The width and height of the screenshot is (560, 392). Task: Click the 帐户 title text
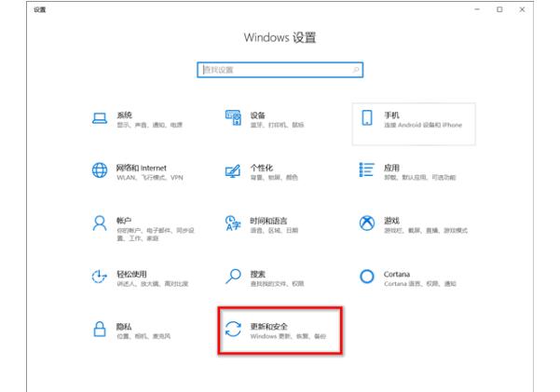124,221
